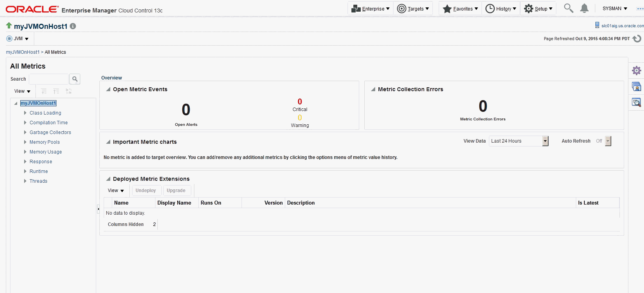Select Runtime in the metrics tree
644x293 pixels.
click(39, 171)
